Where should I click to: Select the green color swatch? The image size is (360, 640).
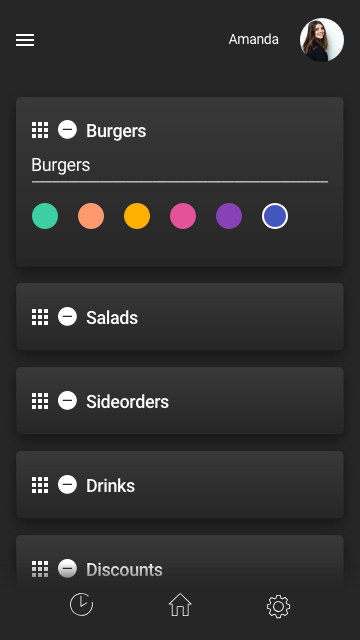(45, 216)
